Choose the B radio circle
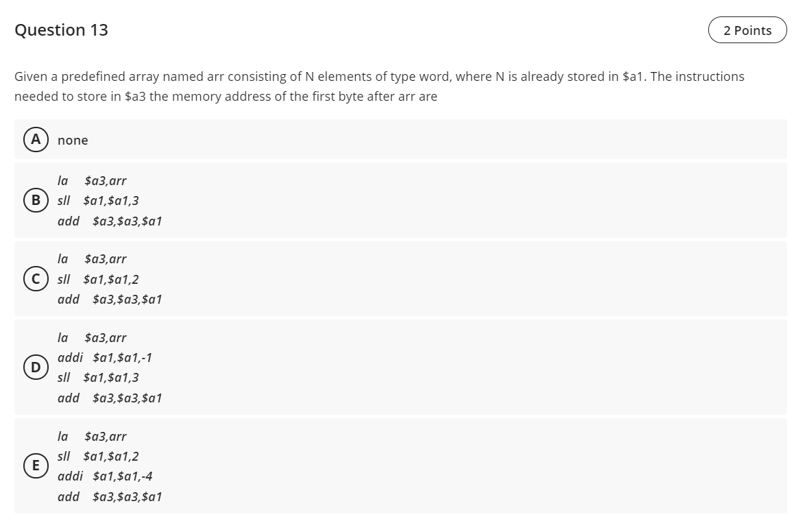Screen dimensions: 805x532 pos(36,200)
